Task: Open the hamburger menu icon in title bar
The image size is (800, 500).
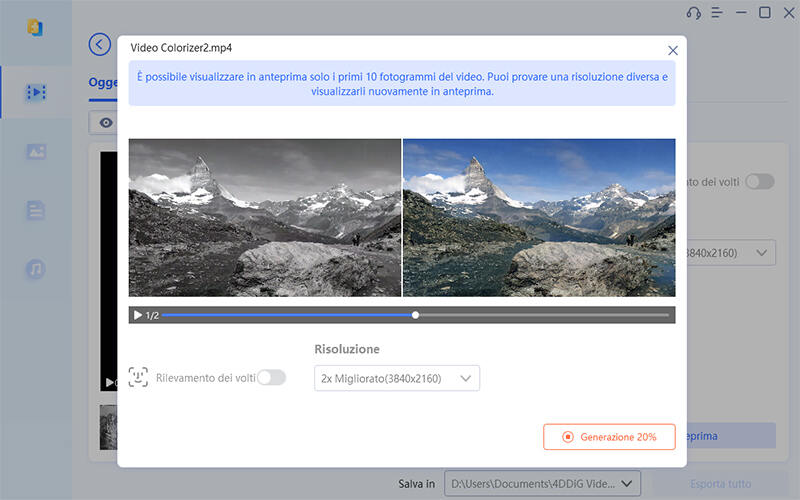Action: [x=717, y=13]
